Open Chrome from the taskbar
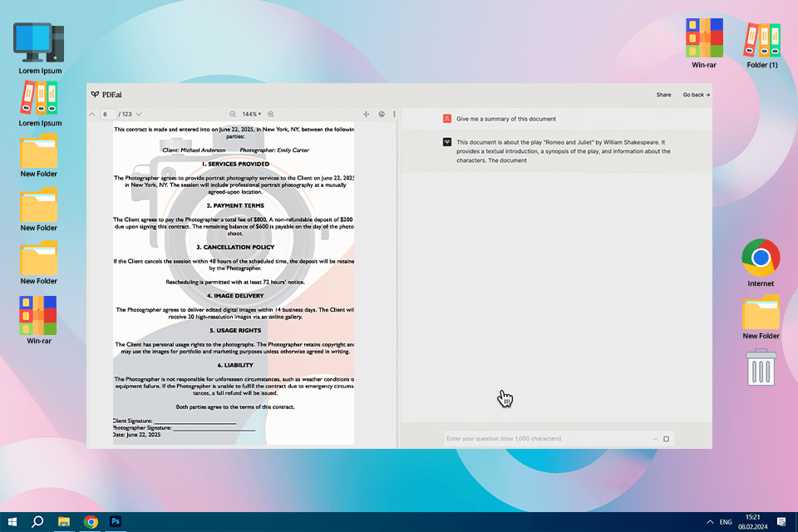Image resolution: width=798 pixels, height=532 pixels. point(91,521)
